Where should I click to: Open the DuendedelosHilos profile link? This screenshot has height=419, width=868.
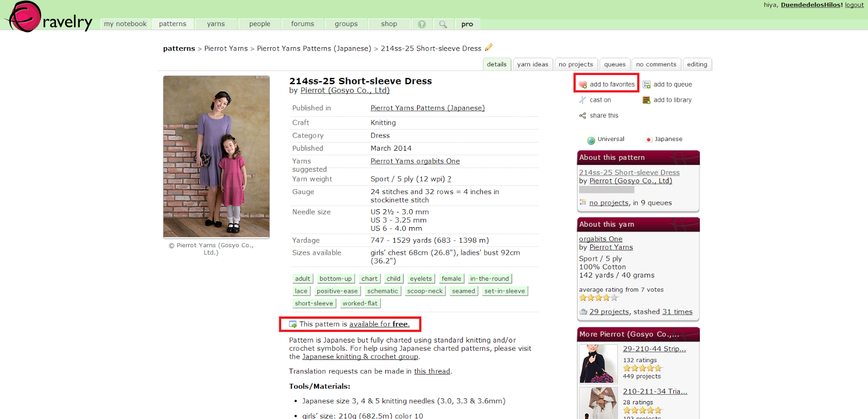(812, 5)
